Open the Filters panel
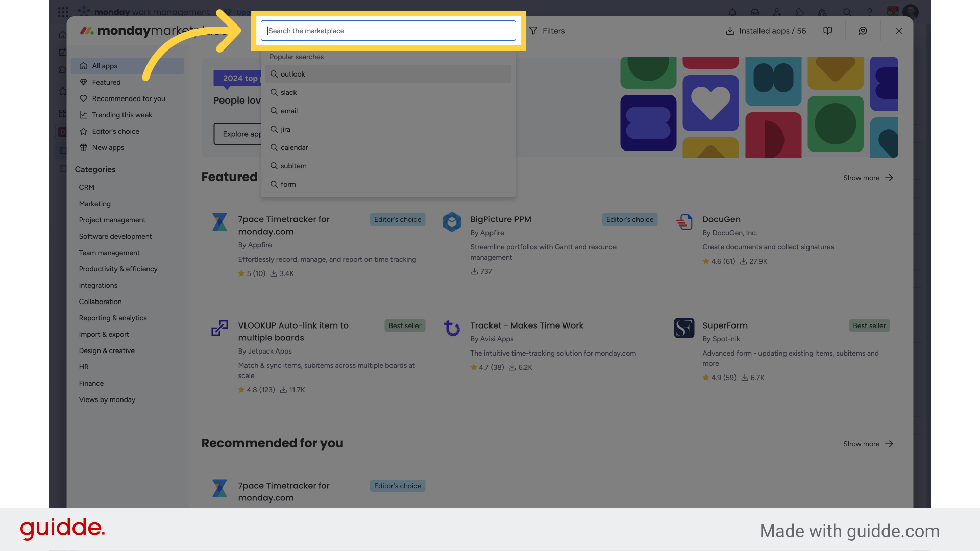 point(547,31)
